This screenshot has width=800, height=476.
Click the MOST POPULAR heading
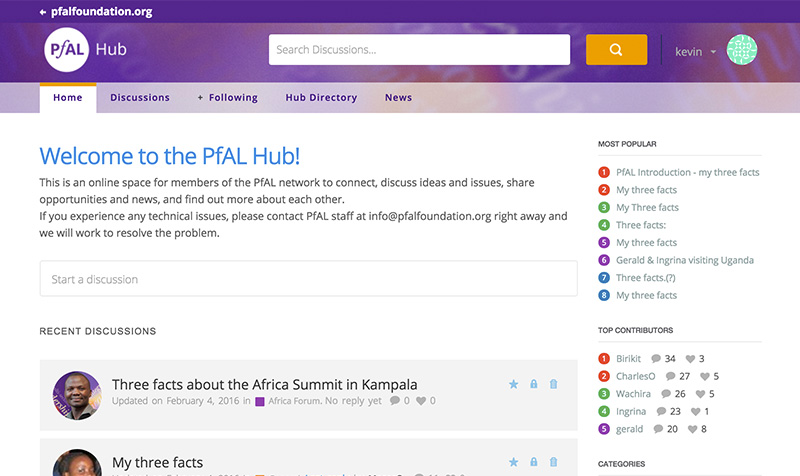pos(627,144)
